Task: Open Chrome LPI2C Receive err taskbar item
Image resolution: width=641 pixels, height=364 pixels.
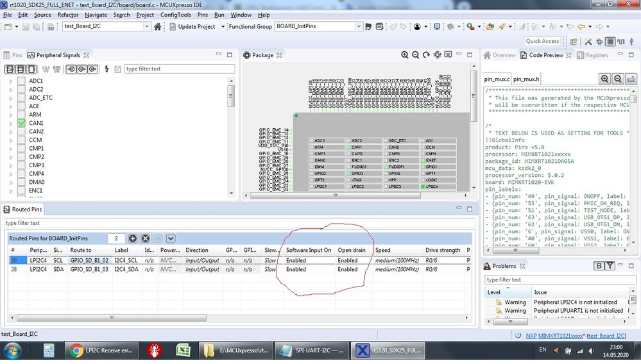Action: [101, 351]
